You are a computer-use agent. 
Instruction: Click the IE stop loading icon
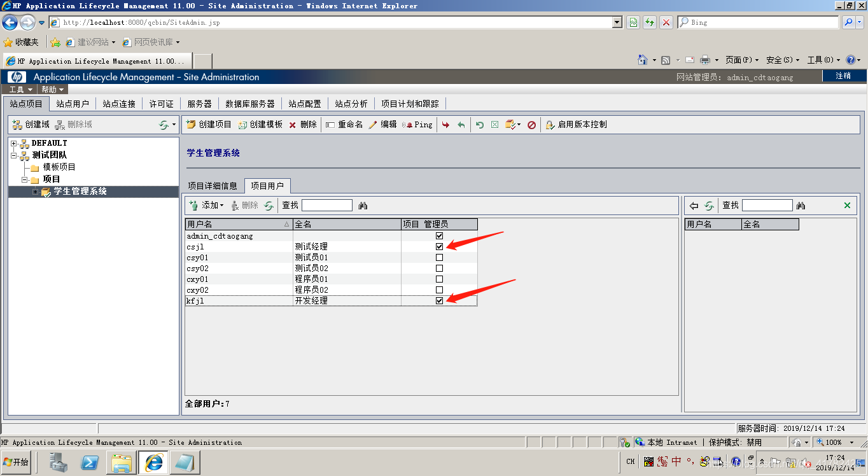point(666,22)
